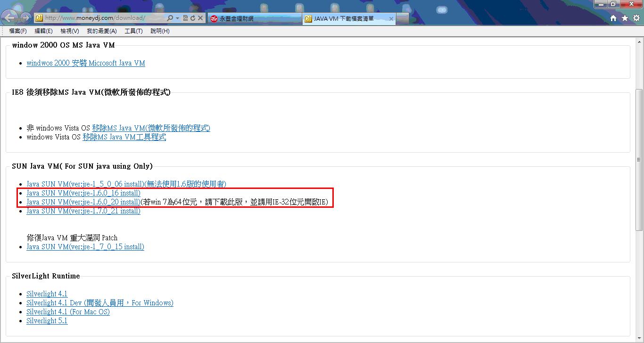Screen dimensions: 644x343
Task: Open the 編輯(E) menu
Action: click(x=43, y=31)
